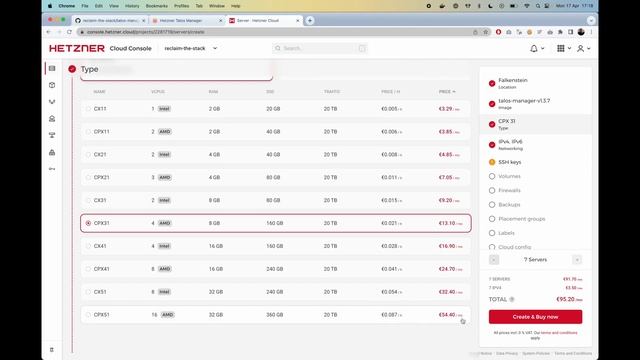This screenshot has width=640, height=360.
Task: Click the Hetzner logo
Action: tap(77, 48)
